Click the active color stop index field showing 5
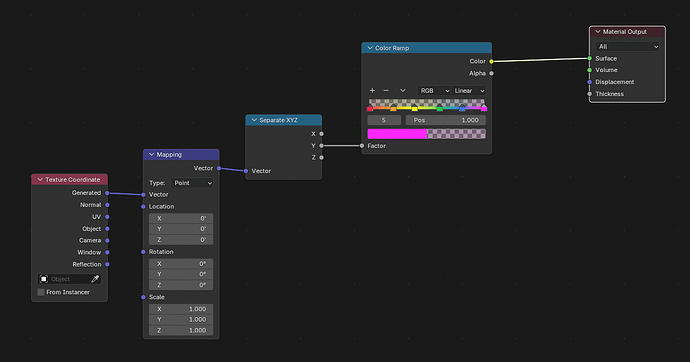690x362 pixels. point(384,120)
